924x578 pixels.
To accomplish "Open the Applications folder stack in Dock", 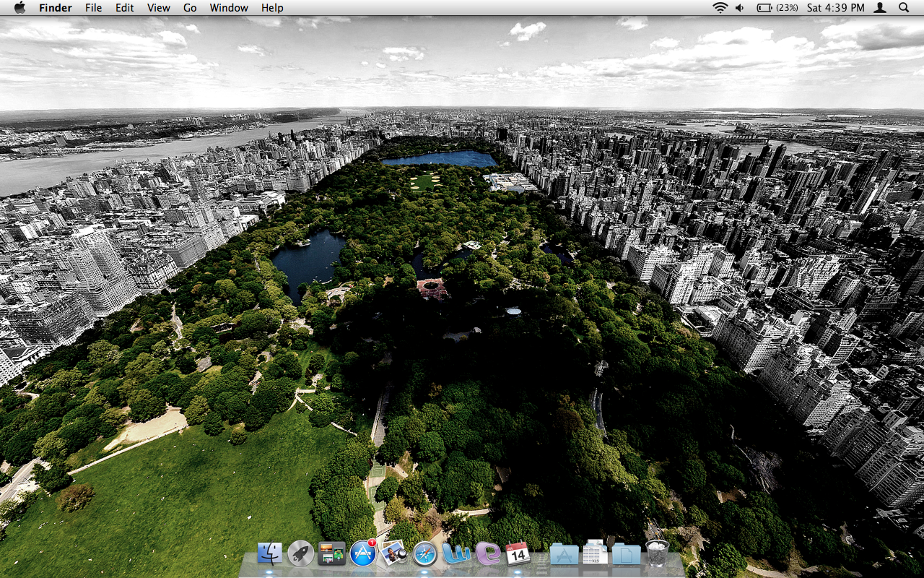I will [x=564, y=554].
